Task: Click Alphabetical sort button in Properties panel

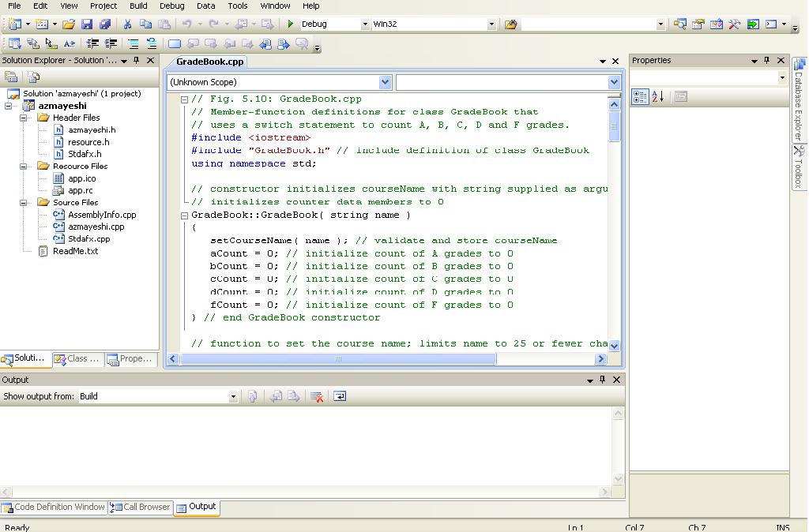Action: tap(658, 96)
